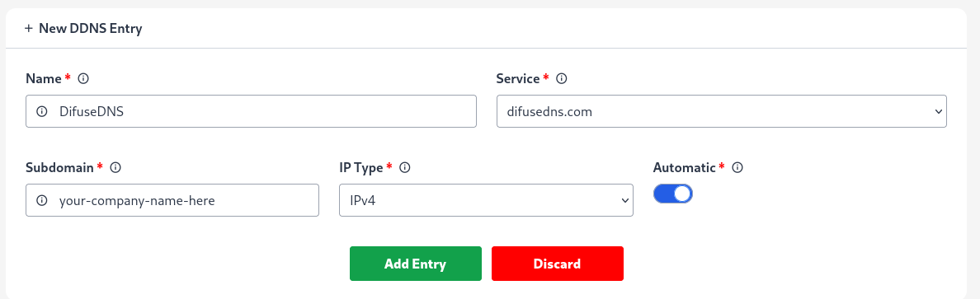Click the green Add Entry button
980x299 pixels.
pyautogui.click(x=416, y=264)
